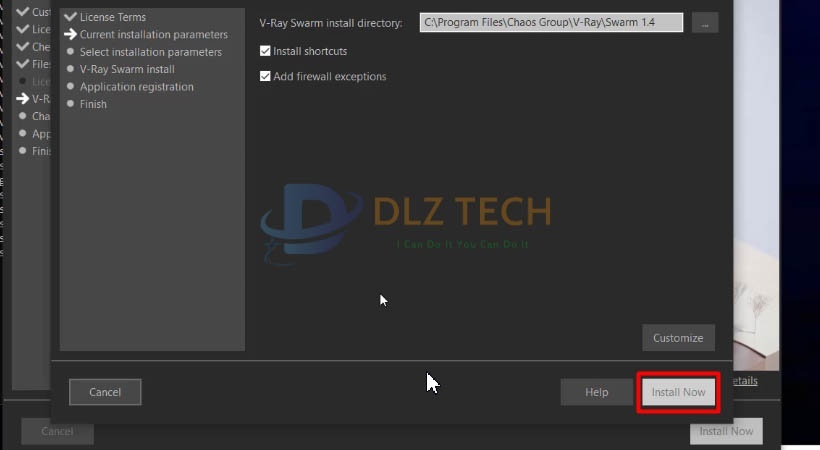
Task: Click the arrow icon beside Current installation parameters
Action: (x=71, y=35)
